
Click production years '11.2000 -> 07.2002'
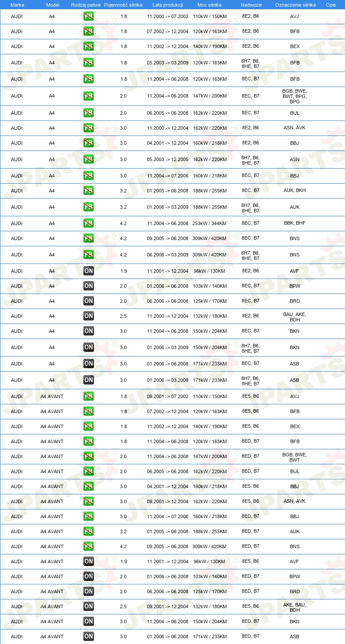point(168,16)
